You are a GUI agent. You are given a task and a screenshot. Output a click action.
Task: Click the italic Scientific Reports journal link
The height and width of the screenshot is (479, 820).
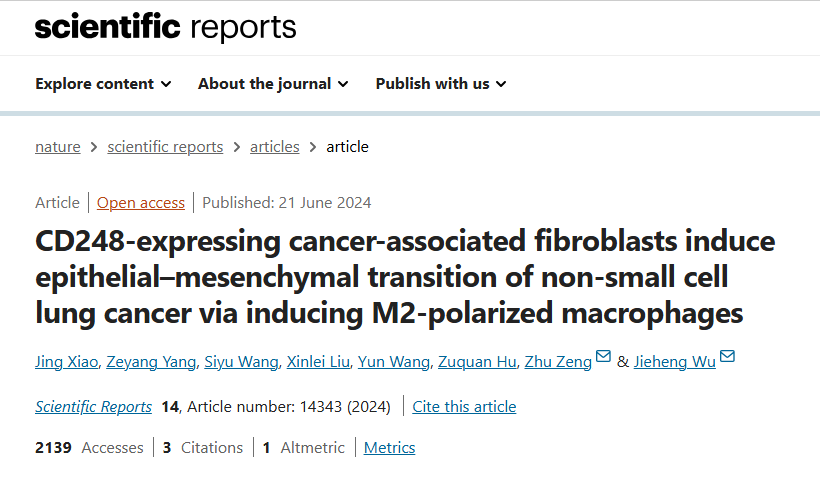coord(93,406)
